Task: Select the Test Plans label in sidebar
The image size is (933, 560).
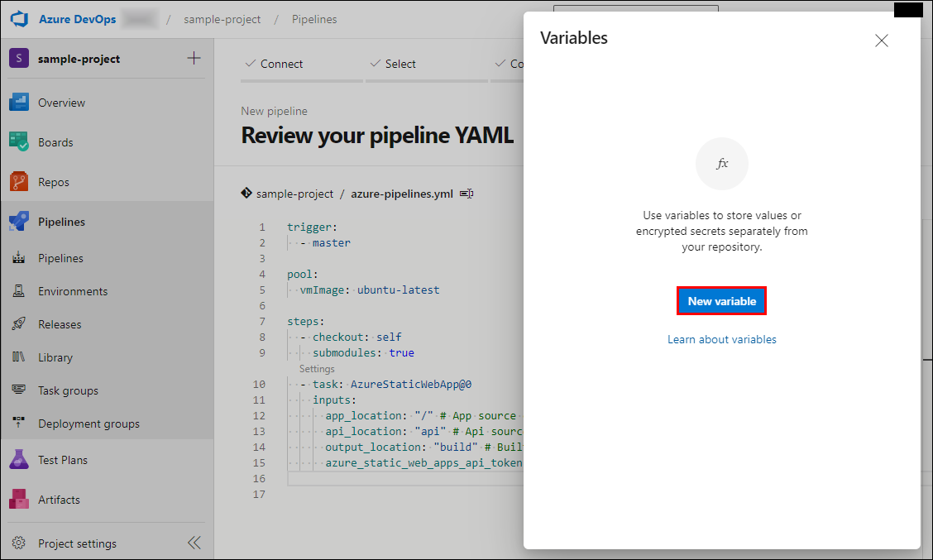Action: tap(63, 460)
